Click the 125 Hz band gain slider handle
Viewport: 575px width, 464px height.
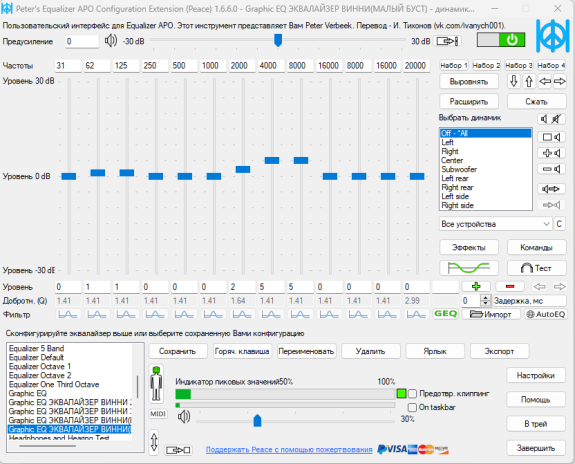point(127,172)
